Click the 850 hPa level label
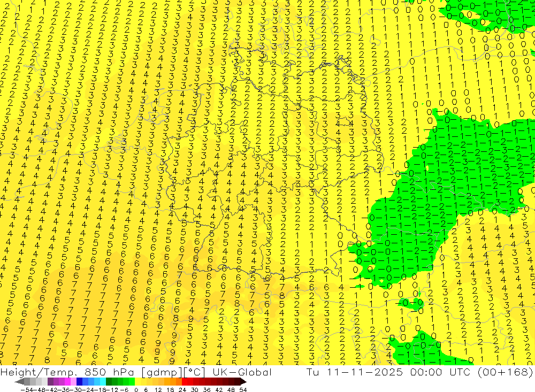 109,372
